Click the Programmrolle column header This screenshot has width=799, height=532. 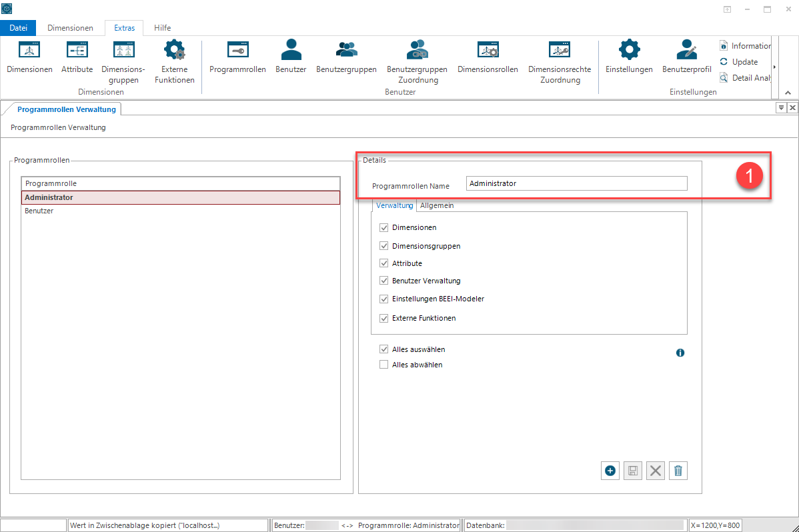coord(180,183)
